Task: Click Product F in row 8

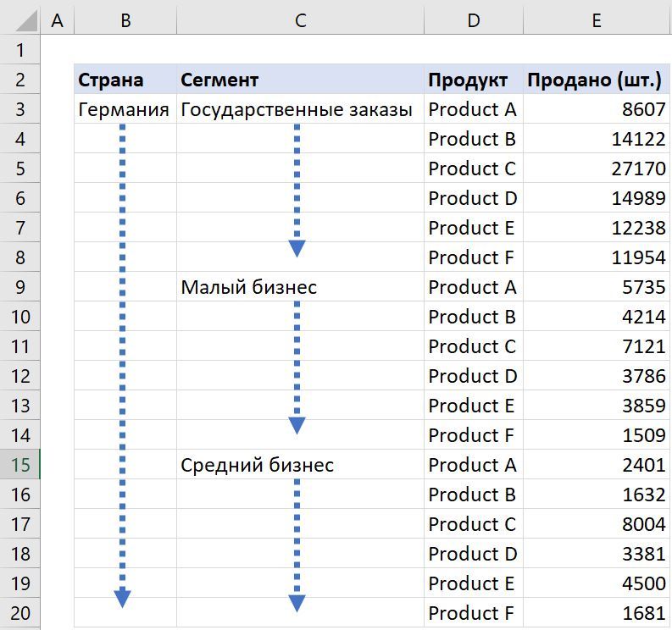Action: pyautogui.click(x=474, y=257)
